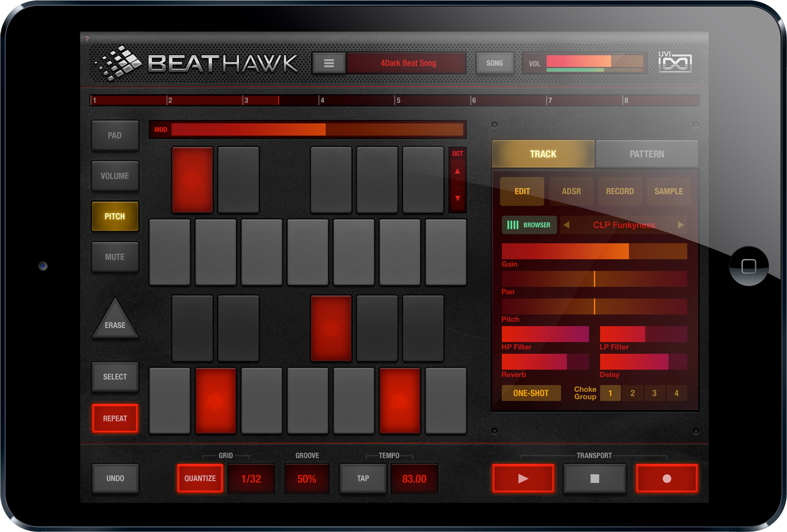Adjust the Delay send slider
This screenshot has height=532, width=787.
[x=644, y=362]
